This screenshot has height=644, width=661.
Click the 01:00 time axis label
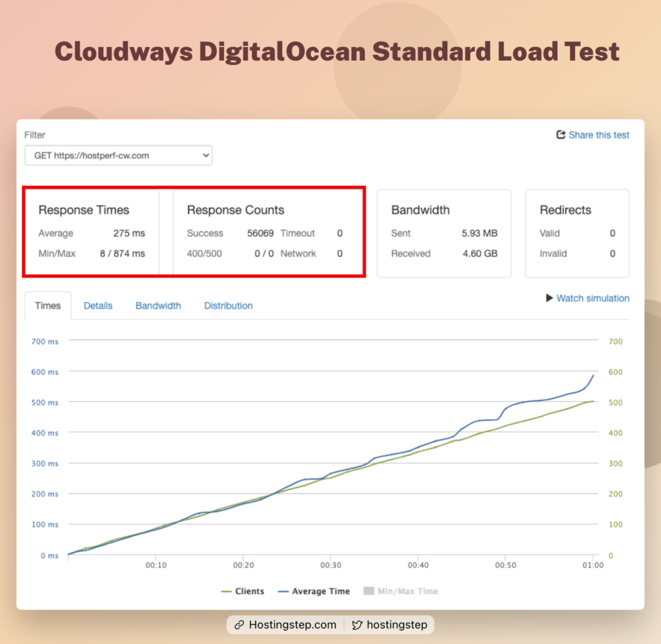point(593,565)
